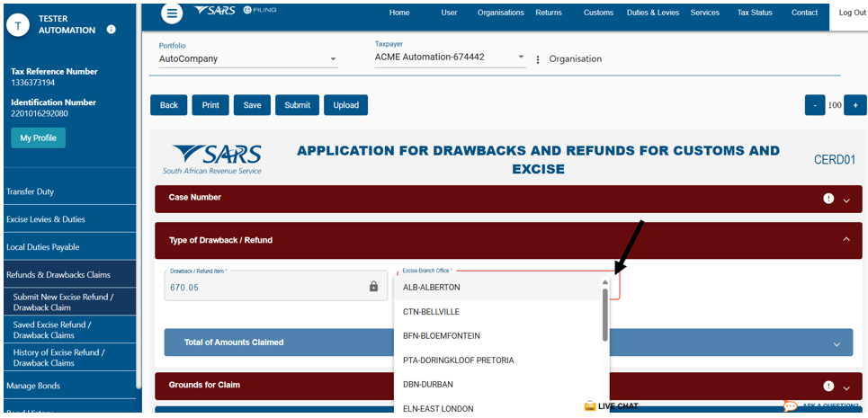Click the Back button
This screenshot has width=868, height=418.
169,105
